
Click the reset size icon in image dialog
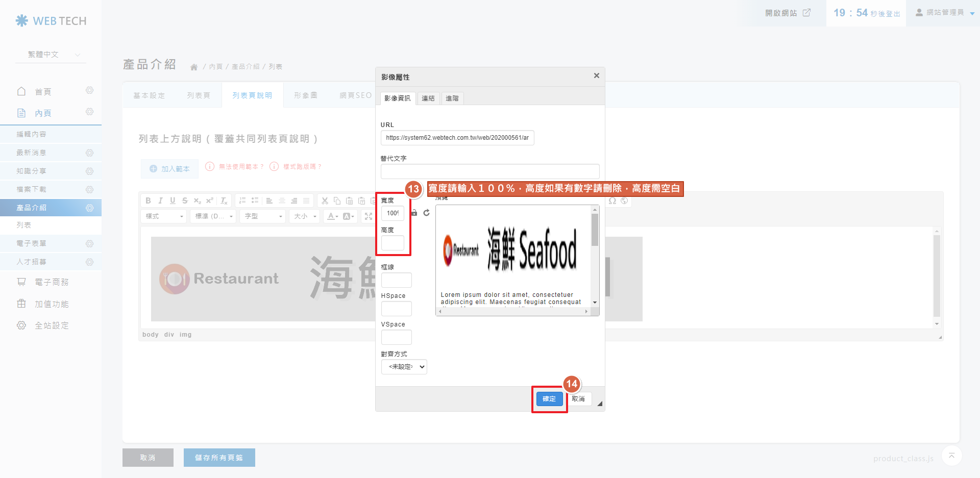pos(427,213)
